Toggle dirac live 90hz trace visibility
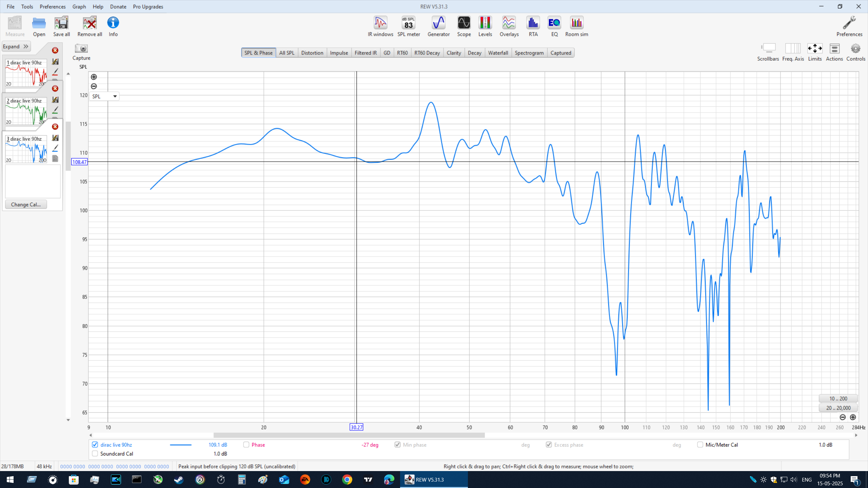The width and height of the screenshot is (868, 488). pyautogui.click(x=95, y=445)
